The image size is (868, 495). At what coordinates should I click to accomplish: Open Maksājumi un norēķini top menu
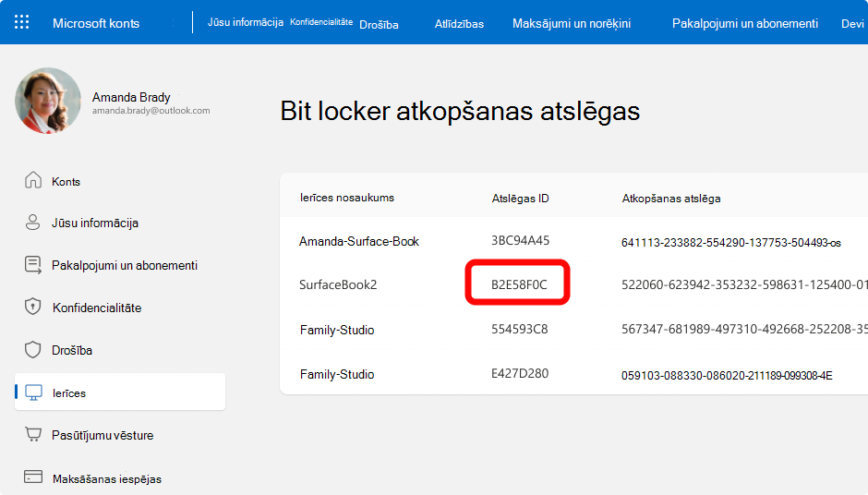tap(572, 23)
